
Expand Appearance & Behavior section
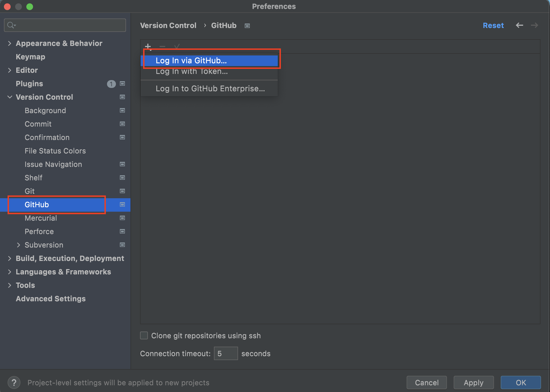(x=10, y=43)
